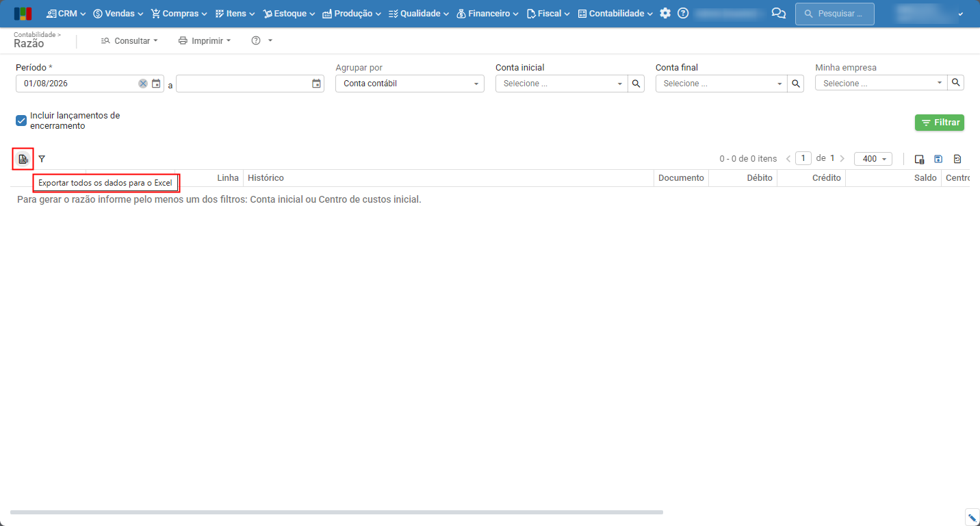980x526 pixels.
Task: Sort by the Saldo column header
Action: tap(893, 178)
